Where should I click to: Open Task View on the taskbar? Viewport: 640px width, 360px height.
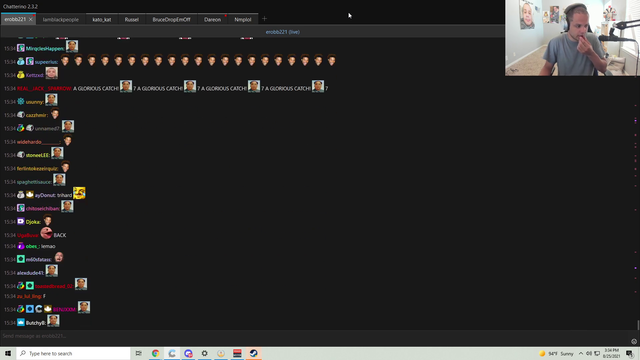pyautogui.click(x=138, y=353)
